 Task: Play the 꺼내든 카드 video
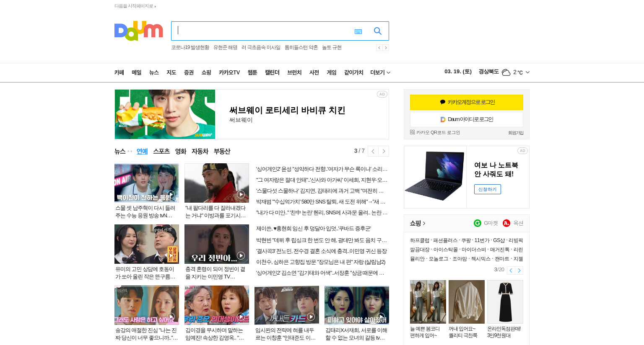(x=286, y=305)
